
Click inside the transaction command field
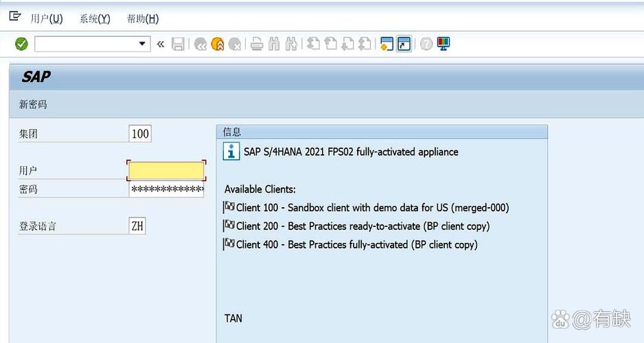(87, 43)
